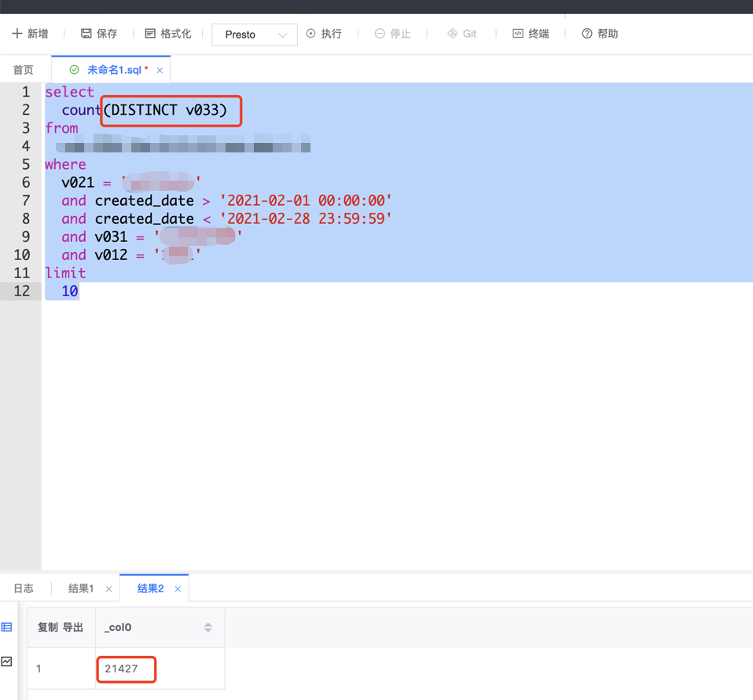This screenshot has height=700, width=753.
Task: Click the '2021-02-01 00:00:00' date string
Action: [306, 200]
